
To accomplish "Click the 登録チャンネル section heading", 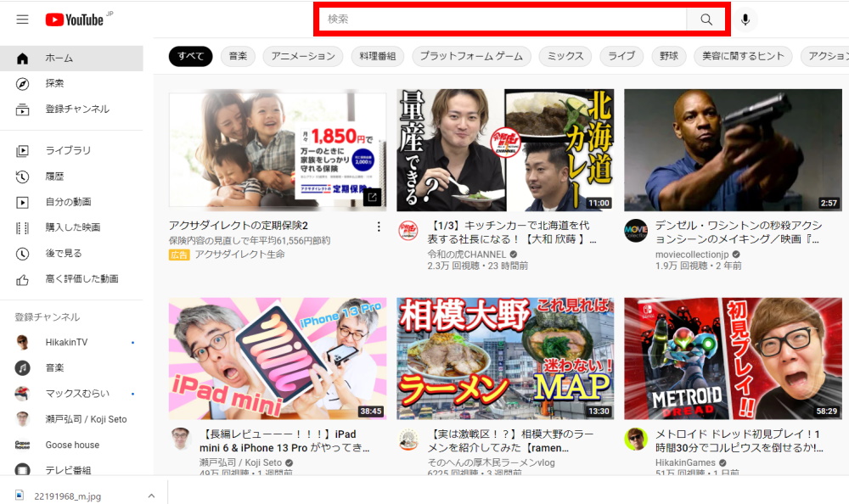I will [47, 317].
